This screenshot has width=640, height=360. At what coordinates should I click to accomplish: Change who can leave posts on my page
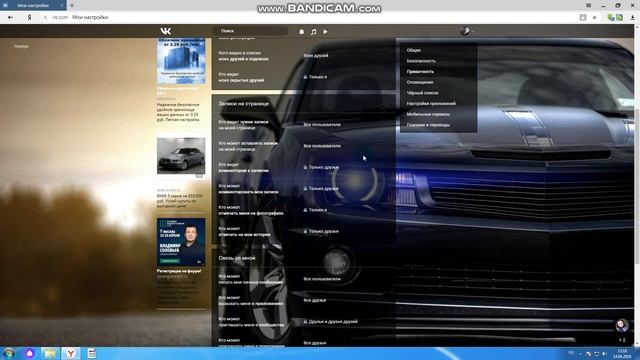pyautogui.click(x=322, y=146)
